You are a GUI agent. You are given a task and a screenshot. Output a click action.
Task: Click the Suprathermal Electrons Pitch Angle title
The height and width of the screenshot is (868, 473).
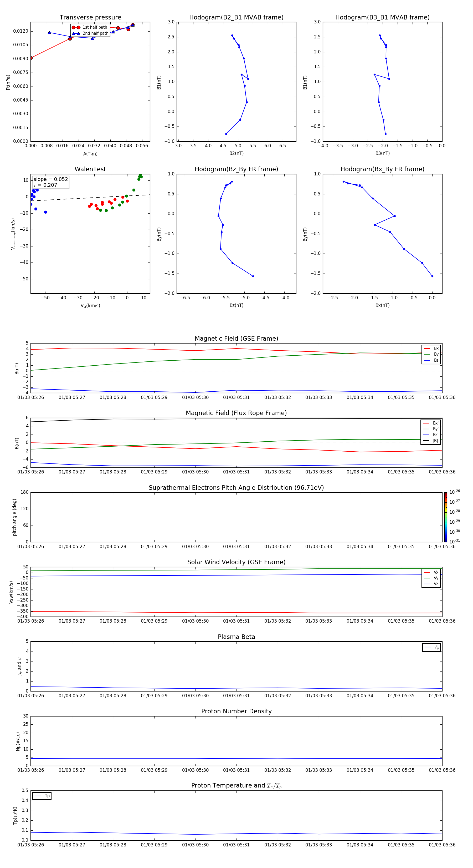click(236, 488)
